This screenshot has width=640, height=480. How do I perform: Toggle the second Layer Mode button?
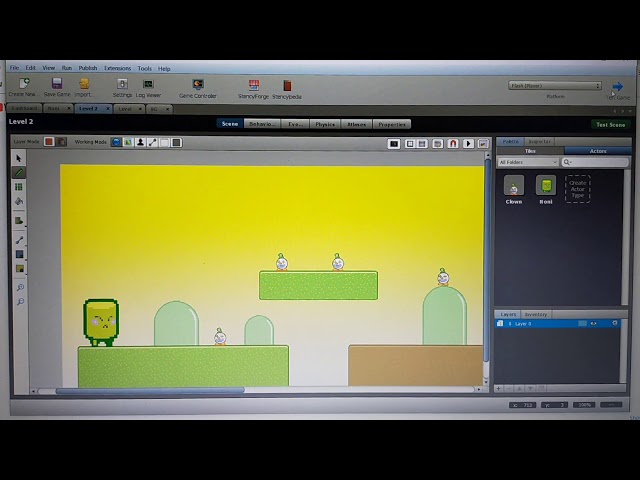(x=61, y=142)
